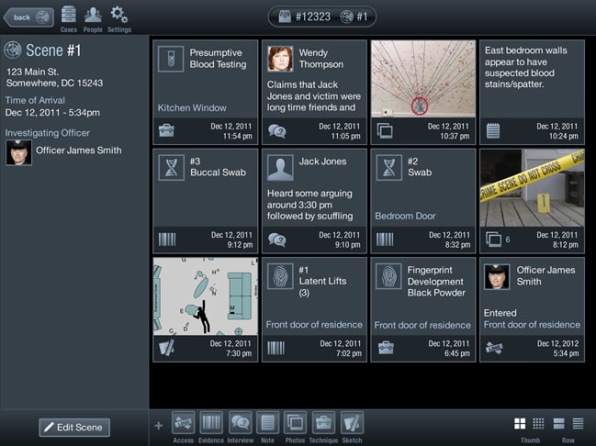Open the Cases icon in top bar

69,19
